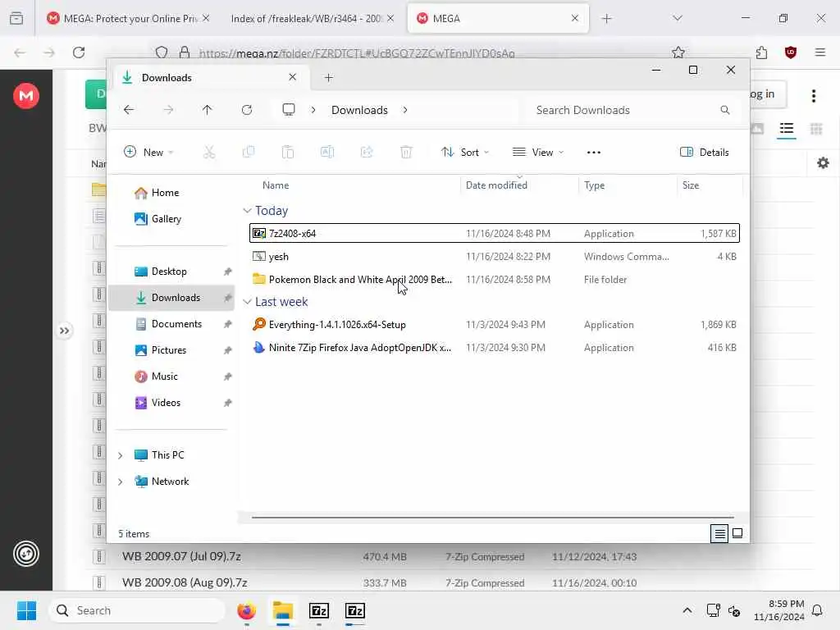The height and width of the screenshot is (630, 840).
Task: Click the Rename icon in Explorer toolbar
Action: coord(327,153)
